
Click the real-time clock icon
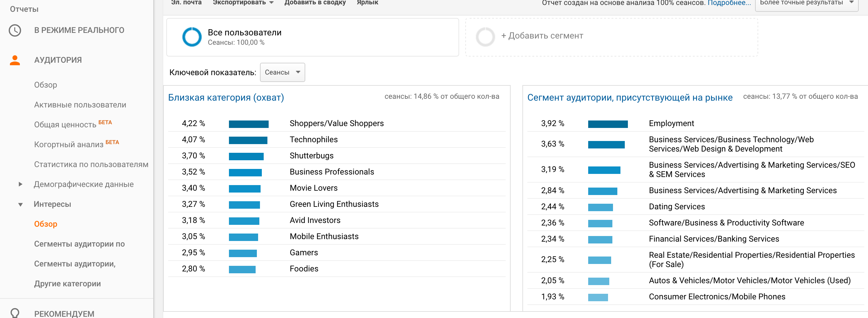point(15,30)
